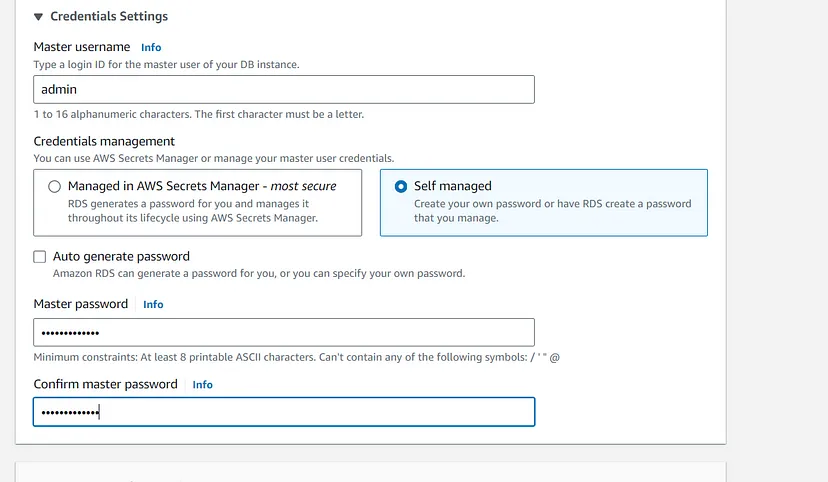
Task: Open Info link beside Confirm master password
Action: point(202,384)
